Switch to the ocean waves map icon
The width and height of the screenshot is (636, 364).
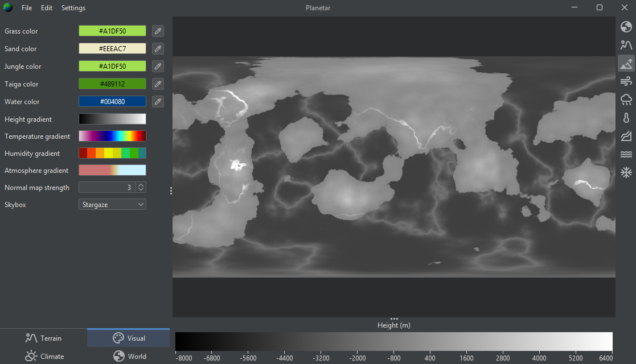point(626,154)
